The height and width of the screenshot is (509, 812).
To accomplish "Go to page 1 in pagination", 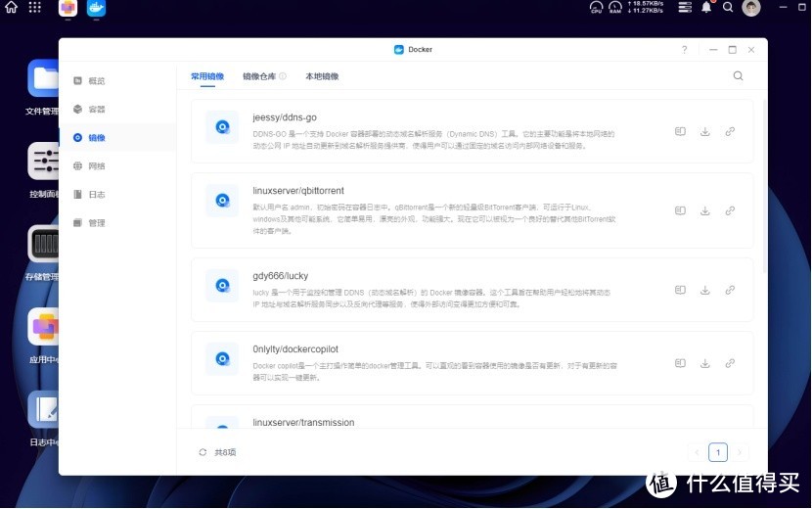I will 718,452.
